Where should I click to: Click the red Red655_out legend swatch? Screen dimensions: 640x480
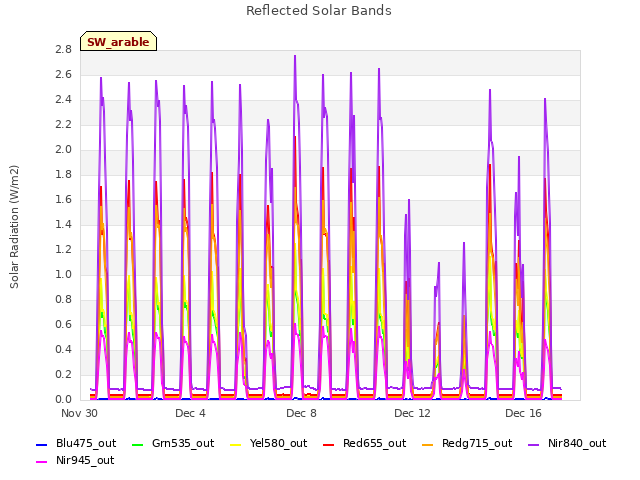[329, 444]
